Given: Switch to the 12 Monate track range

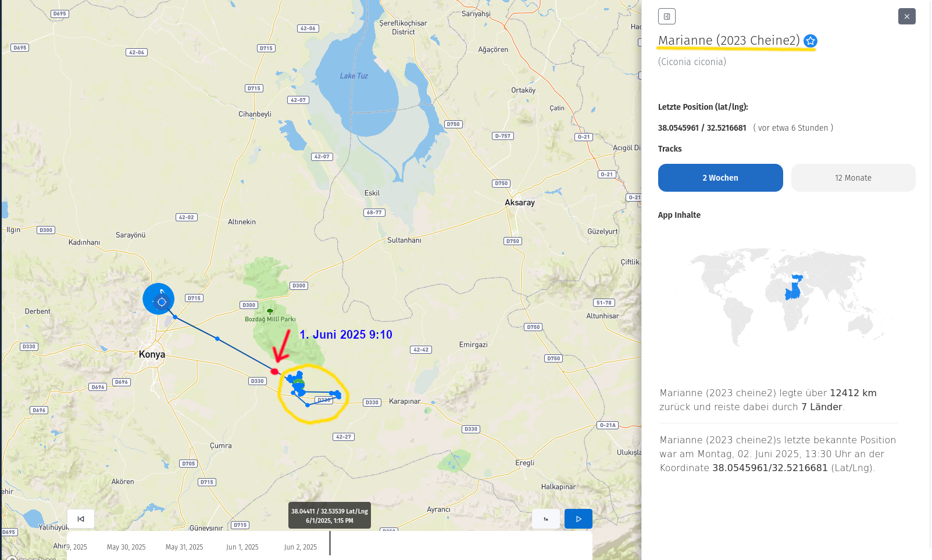Looking at the screenshot, I should pyautogui.click(x=853, y=178).
